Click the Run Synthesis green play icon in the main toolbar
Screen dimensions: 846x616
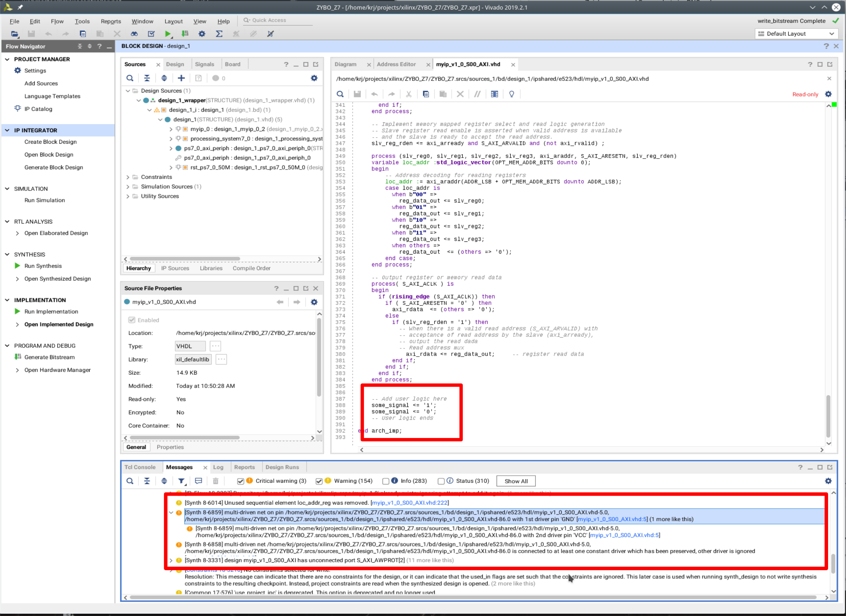coord(168,34)
